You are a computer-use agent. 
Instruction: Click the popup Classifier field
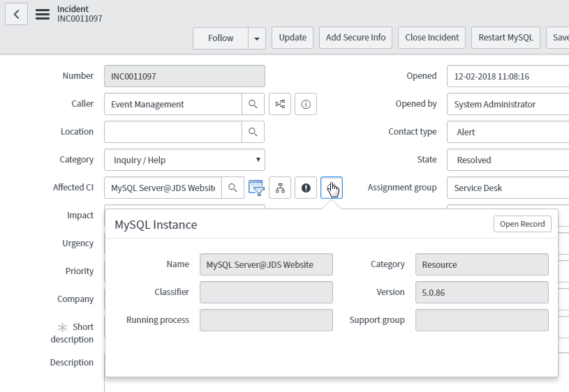click(x=266, y=292)
